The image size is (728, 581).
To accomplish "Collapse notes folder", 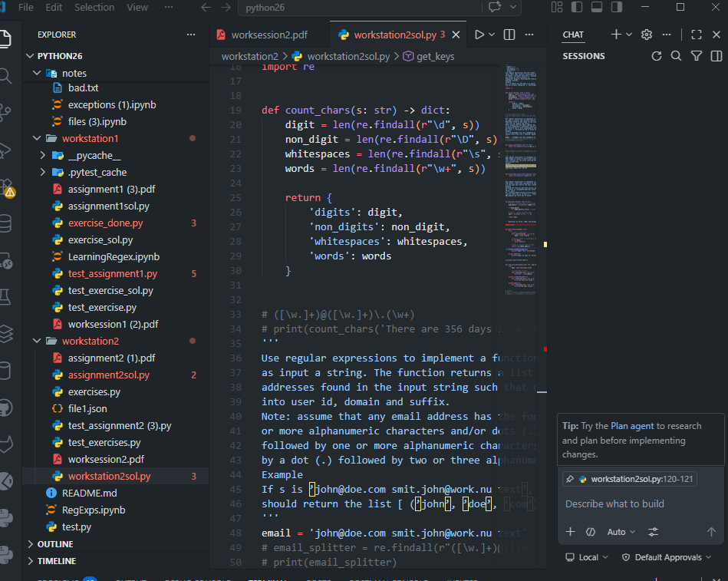I will (x=37, y=74).
